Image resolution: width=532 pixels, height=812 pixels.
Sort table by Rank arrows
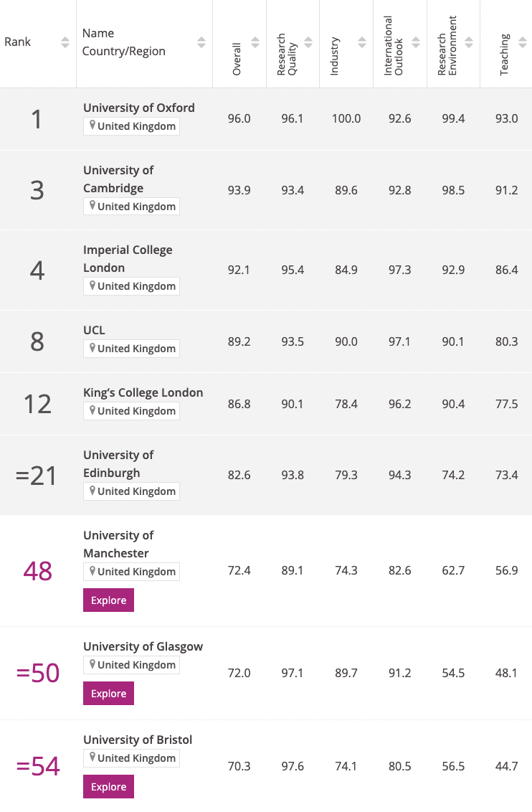coord(65,42)
